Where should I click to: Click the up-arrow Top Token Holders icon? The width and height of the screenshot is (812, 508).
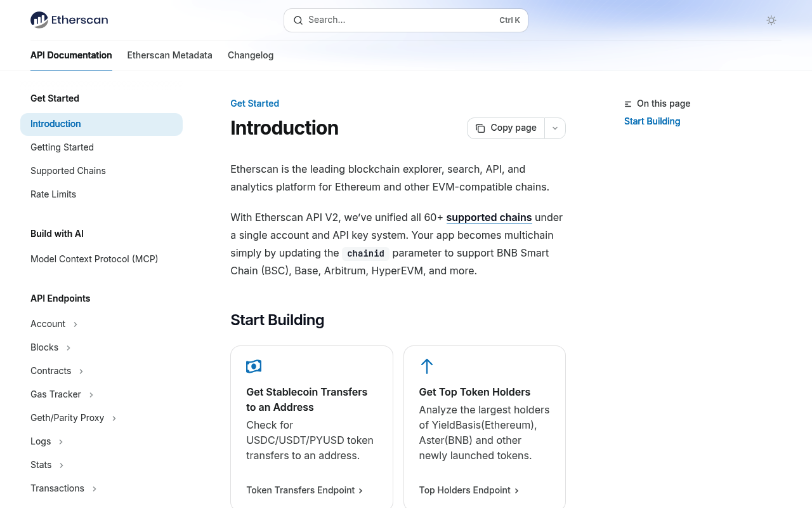point(427,366)
